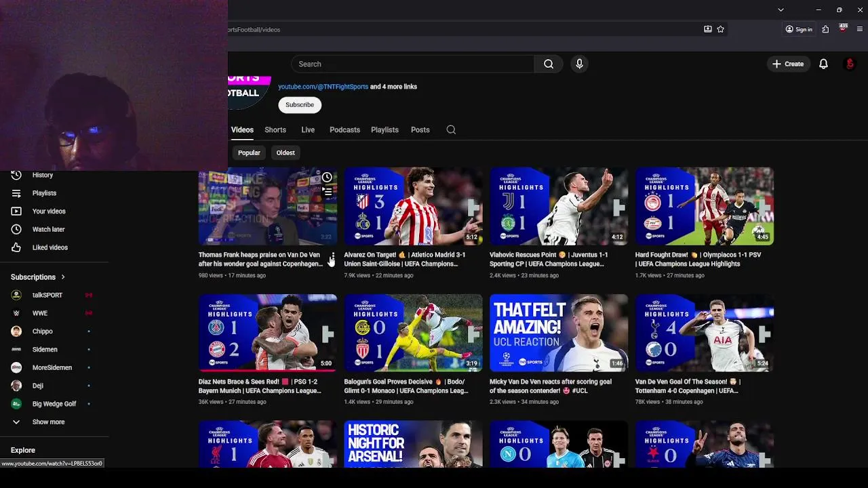Select the Popular filter chip
This screenshot has width=868, height=488.
point(249,152)
